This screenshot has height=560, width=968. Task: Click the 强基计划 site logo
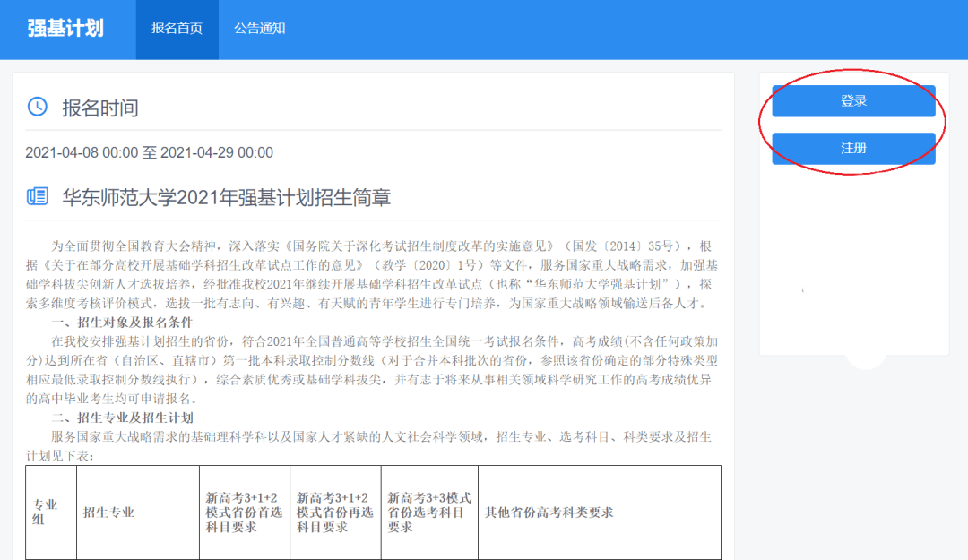(x=65, y=29)
